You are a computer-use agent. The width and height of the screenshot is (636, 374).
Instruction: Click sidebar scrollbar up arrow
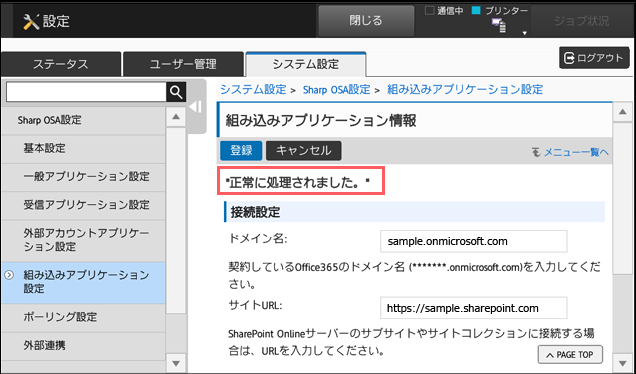tap(176, 117)
